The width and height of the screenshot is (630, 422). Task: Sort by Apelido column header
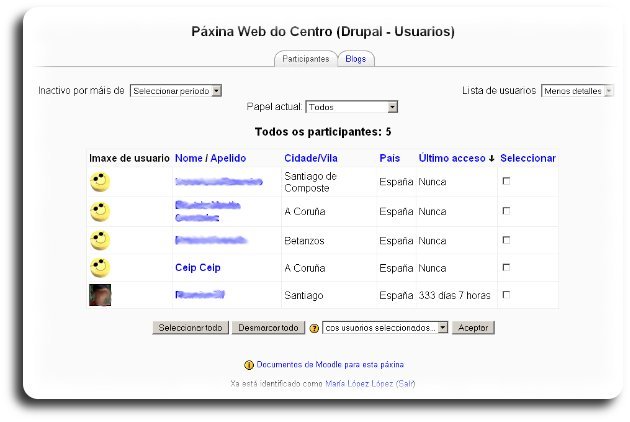coord(228,158)
